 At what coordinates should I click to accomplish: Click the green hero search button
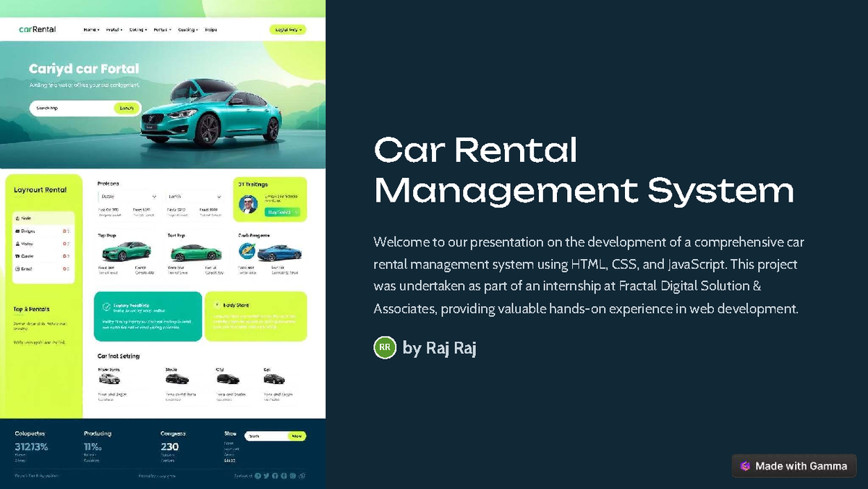coord(127,108)
